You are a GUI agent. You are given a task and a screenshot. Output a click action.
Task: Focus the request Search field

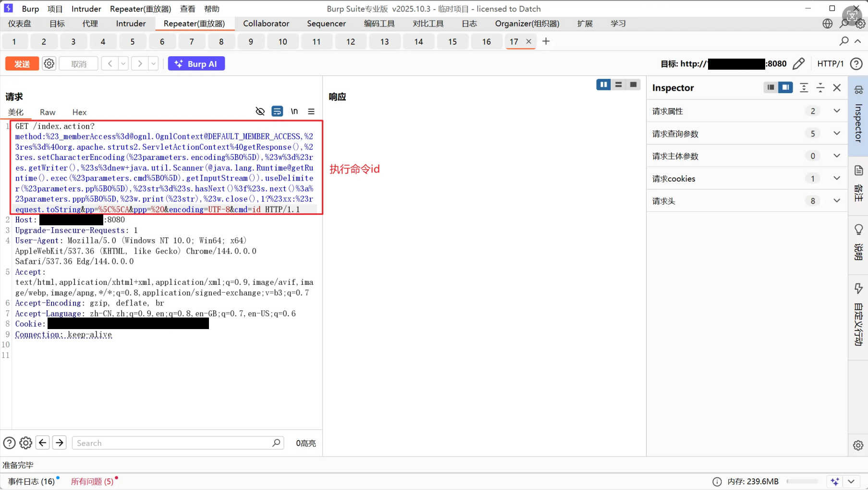(x=178, y=443)
